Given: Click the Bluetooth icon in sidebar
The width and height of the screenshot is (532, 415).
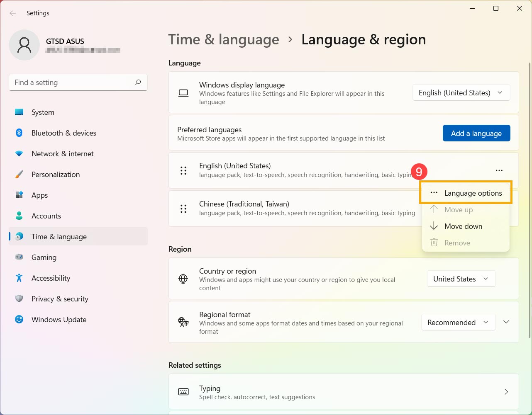Looking at the screenshot, I should pyautogui.click(x=19, y=133).
